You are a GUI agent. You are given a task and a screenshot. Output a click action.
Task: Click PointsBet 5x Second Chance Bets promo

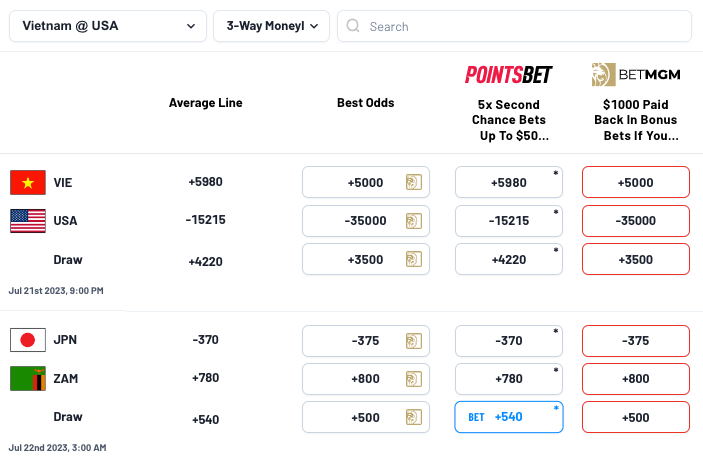[x=509, y=120]
